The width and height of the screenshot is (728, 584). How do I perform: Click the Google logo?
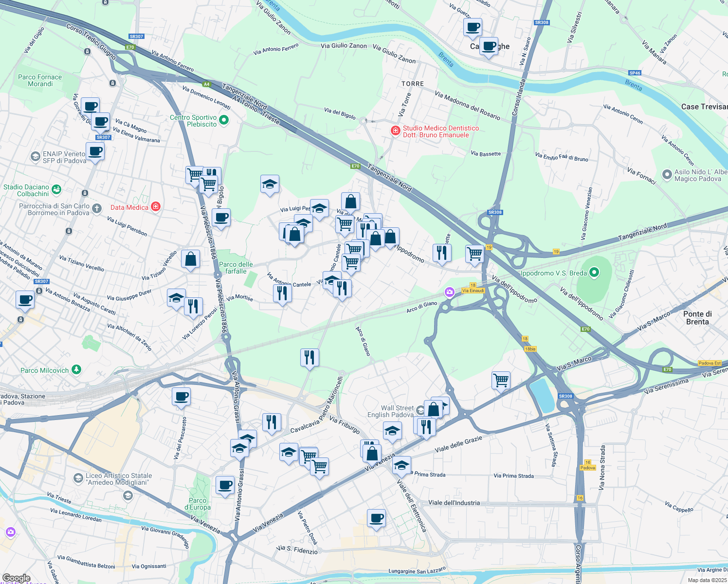pos(17,578)
